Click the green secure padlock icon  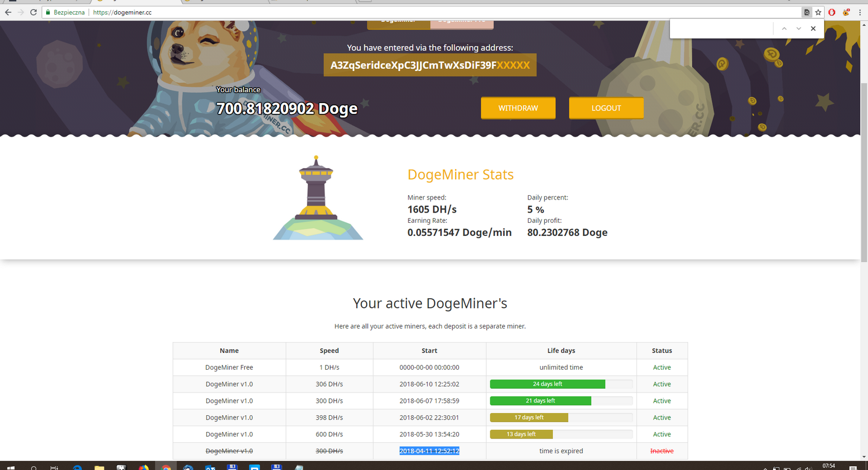48,12
